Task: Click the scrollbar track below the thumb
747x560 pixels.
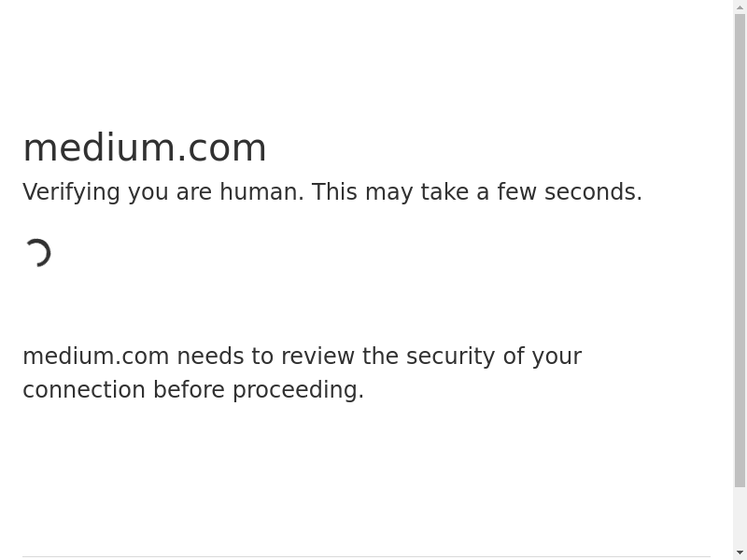Action: [x=740, y=516]
